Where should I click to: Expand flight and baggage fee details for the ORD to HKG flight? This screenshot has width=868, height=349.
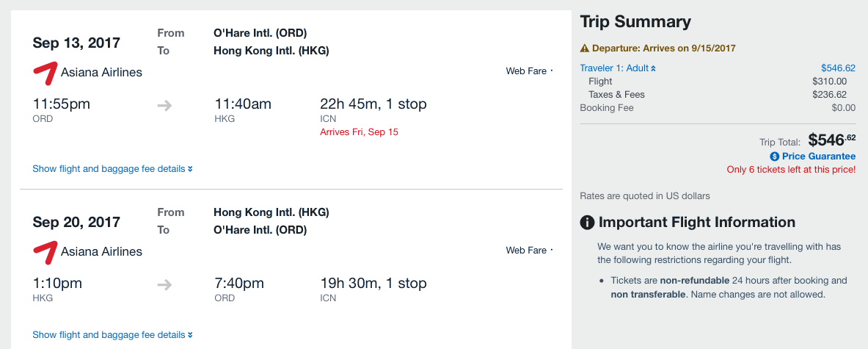[x=112, y=169]
